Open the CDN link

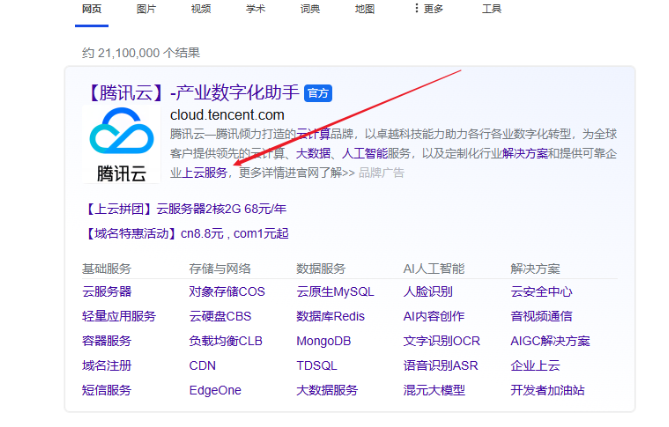click(202, 366)
